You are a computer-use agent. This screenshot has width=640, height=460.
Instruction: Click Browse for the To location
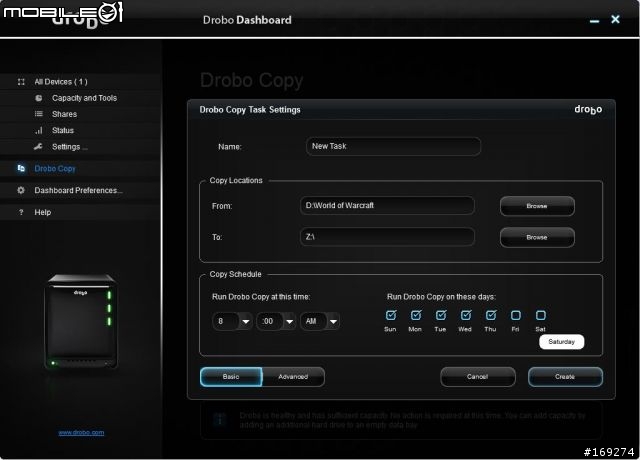click(x=537, y=237)
